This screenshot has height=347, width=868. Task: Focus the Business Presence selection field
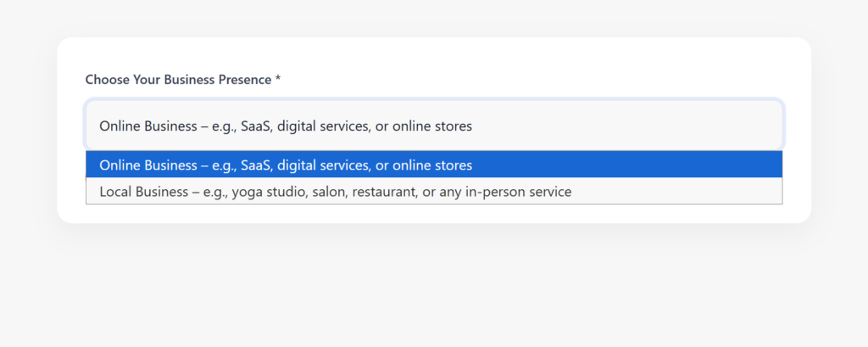pyautogui.click(x=433, y=126)
